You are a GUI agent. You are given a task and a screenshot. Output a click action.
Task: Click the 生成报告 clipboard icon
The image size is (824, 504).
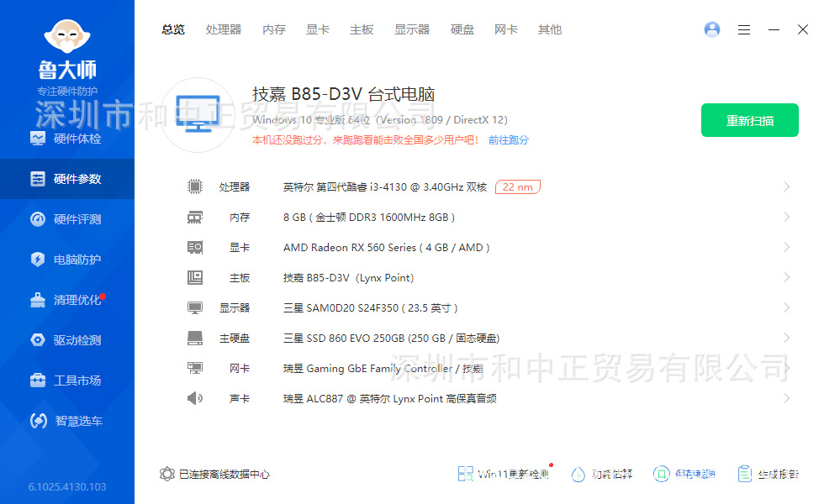(745, 474)
